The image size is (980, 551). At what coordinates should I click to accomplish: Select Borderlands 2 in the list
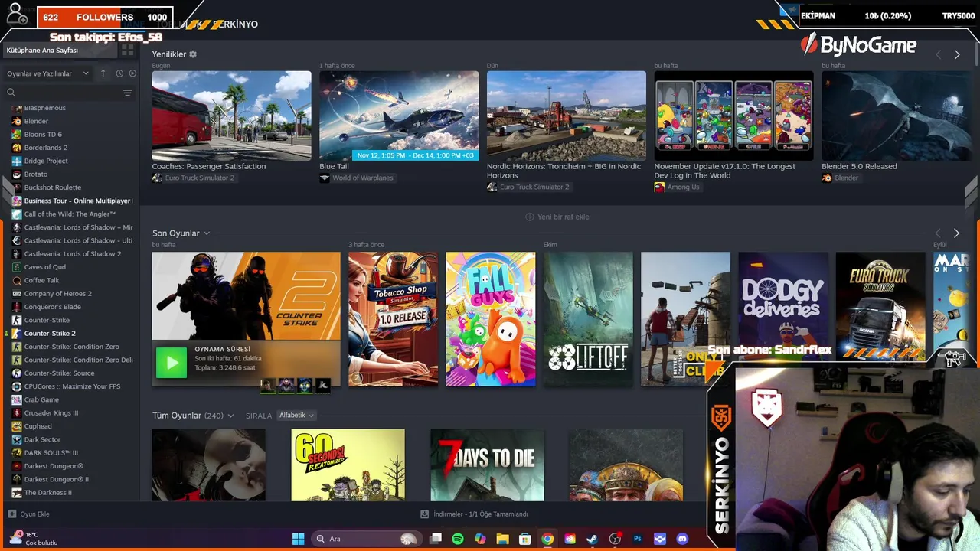(45, 148)
